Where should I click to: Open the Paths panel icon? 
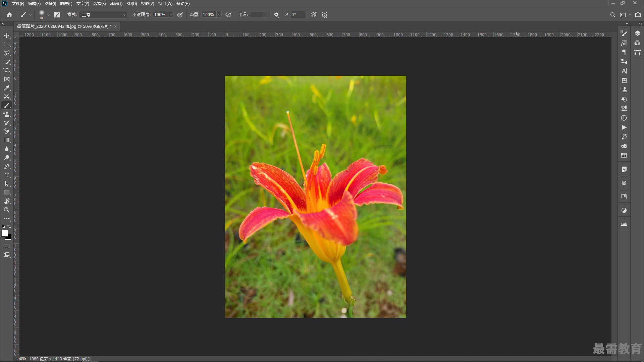pos(637,52)
